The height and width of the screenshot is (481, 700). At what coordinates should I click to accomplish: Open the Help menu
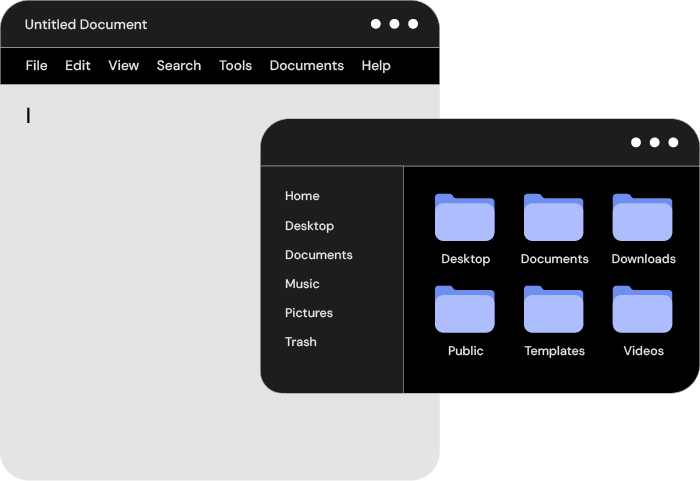pos(376,66)
